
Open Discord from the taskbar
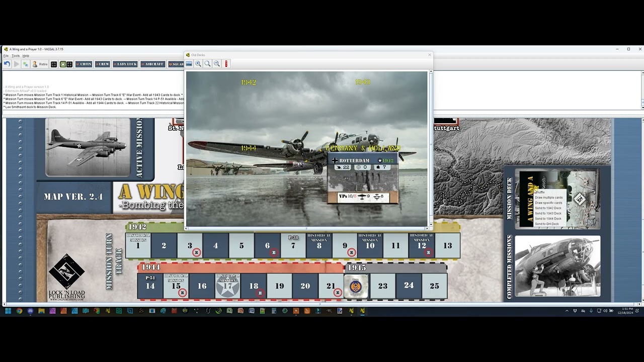[30, 311]
